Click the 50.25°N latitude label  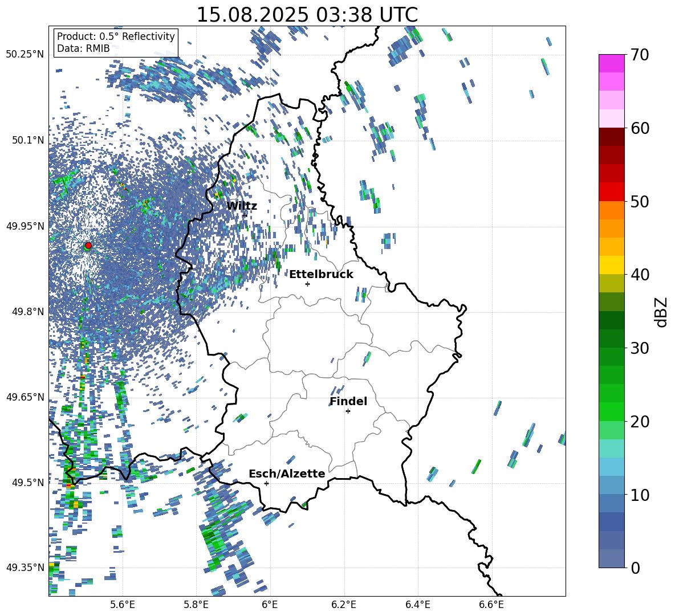coord(25,55)
